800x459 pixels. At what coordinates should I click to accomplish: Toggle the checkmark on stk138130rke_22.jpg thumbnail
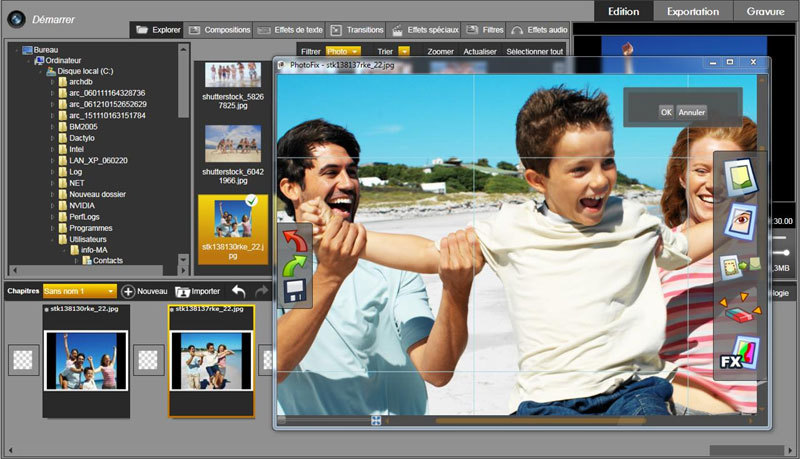click(251, 202)
